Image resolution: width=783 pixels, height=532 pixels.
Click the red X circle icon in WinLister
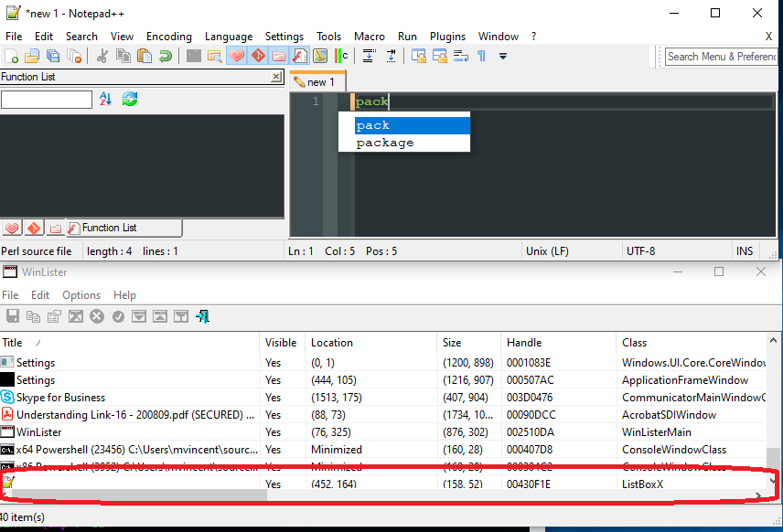[97, 316]
